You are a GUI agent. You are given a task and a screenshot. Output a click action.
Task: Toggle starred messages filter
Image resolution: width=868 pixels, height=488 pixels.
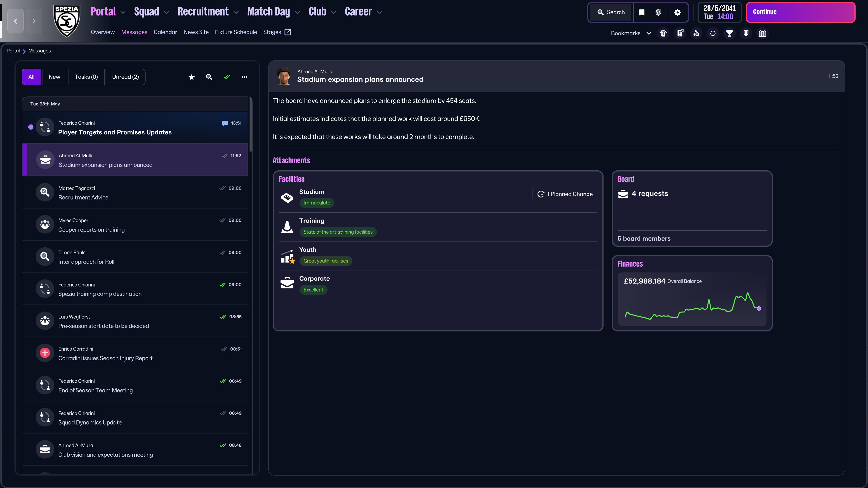click(191, 77)
